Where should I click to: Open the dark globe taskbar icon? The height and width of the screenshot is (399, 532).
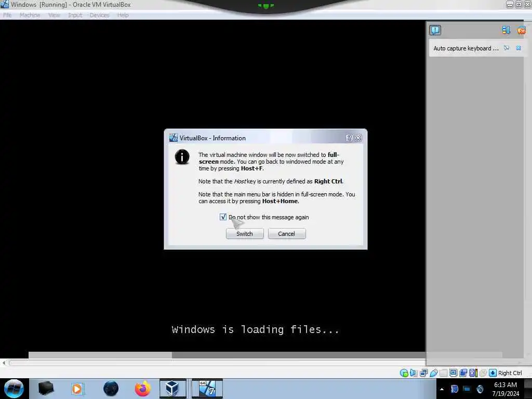point(111,389)
